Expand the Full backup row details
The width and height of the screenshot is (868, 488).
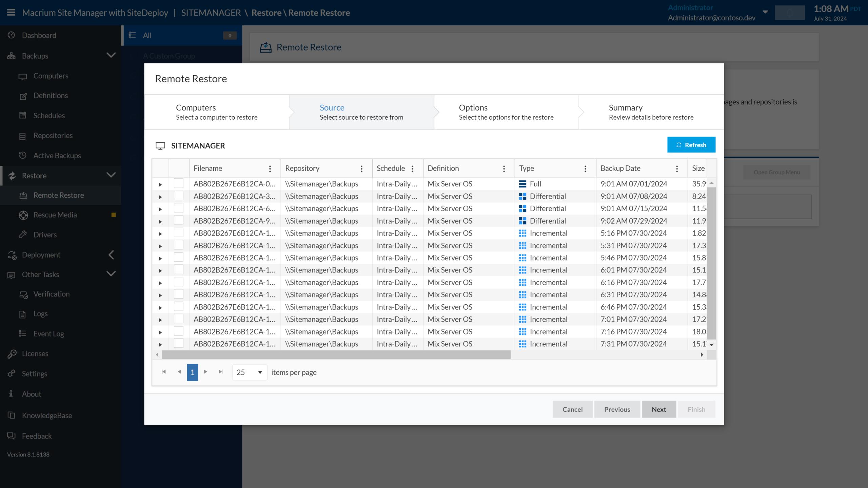coord(160,184)
